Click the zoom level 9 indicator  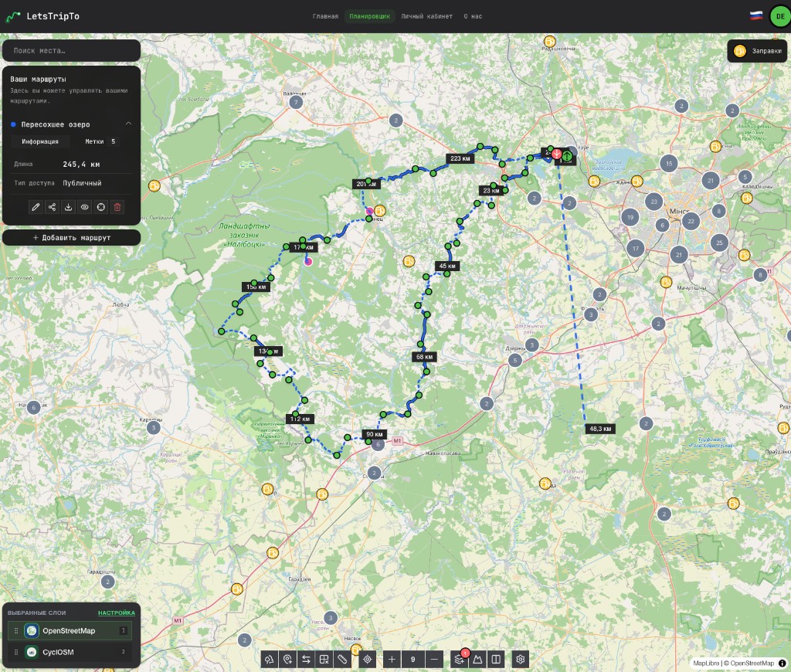coord(413,659)
